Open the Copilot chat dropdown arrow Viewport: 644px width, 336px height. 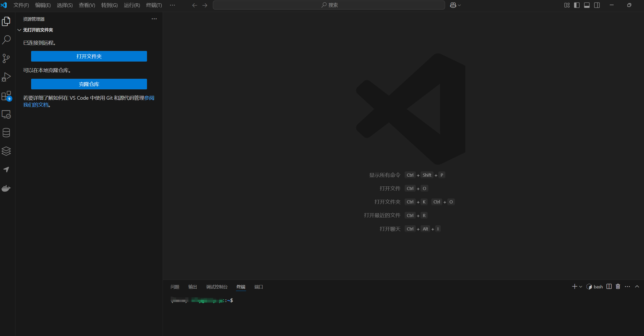point(459,5)
